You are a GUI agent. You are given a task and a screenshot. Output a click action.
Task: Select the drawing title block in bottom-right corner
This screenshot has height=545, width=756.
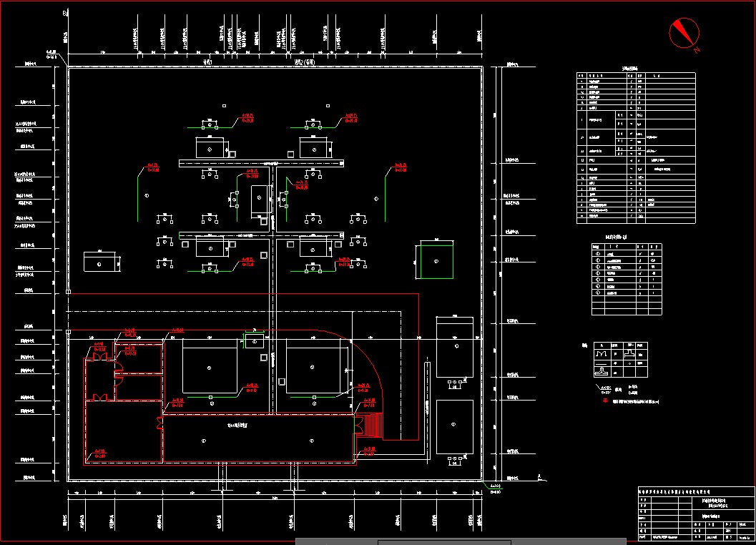(695, 513)
